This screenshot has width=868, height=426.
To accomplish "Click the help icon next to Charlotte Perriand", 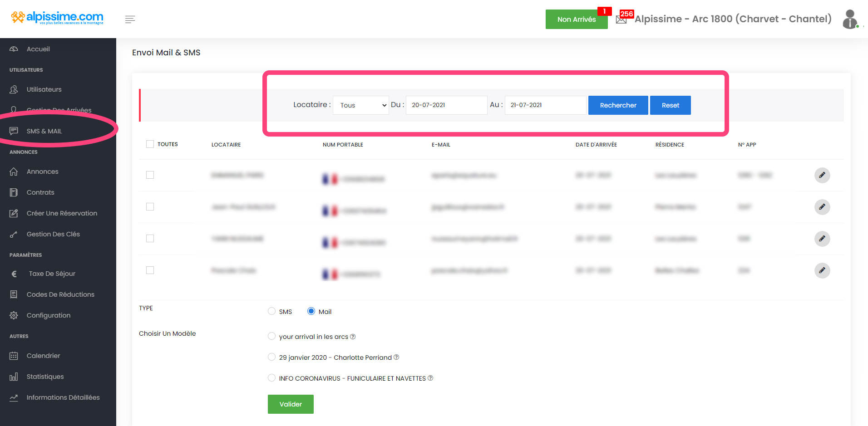I will 396,357.
